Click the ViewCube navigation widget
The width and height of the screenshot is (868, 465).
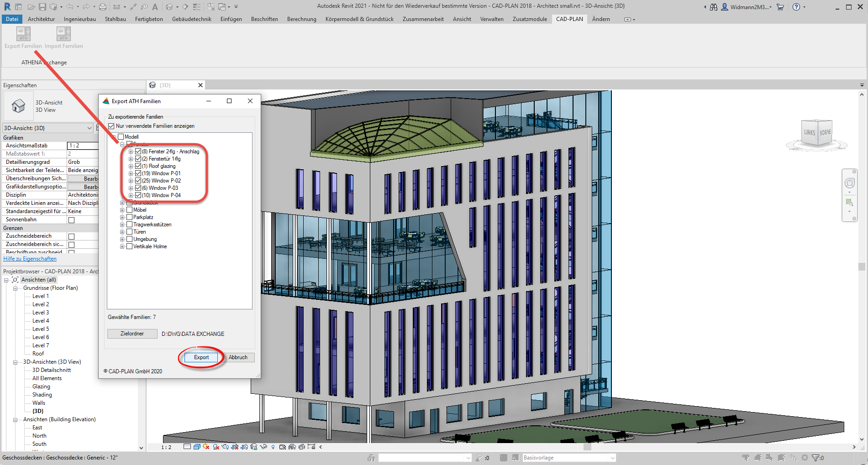[817, 133]
